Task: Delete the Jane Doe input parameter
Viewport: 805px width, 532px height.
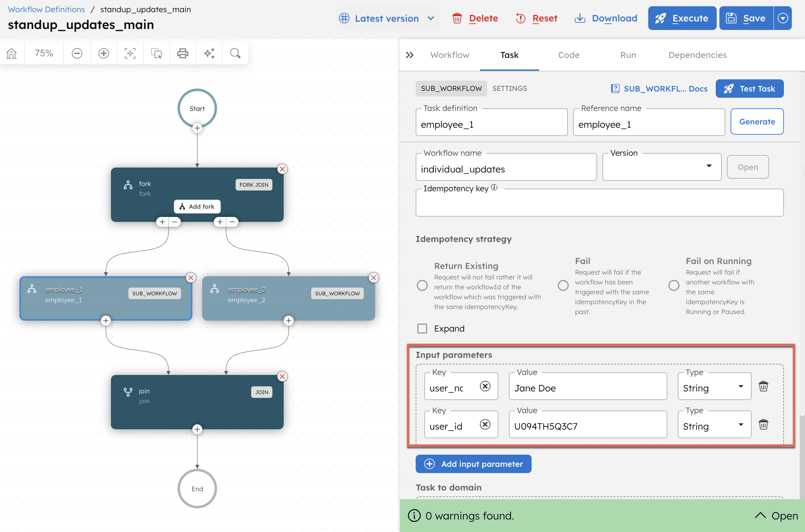Action: [763, 386]
